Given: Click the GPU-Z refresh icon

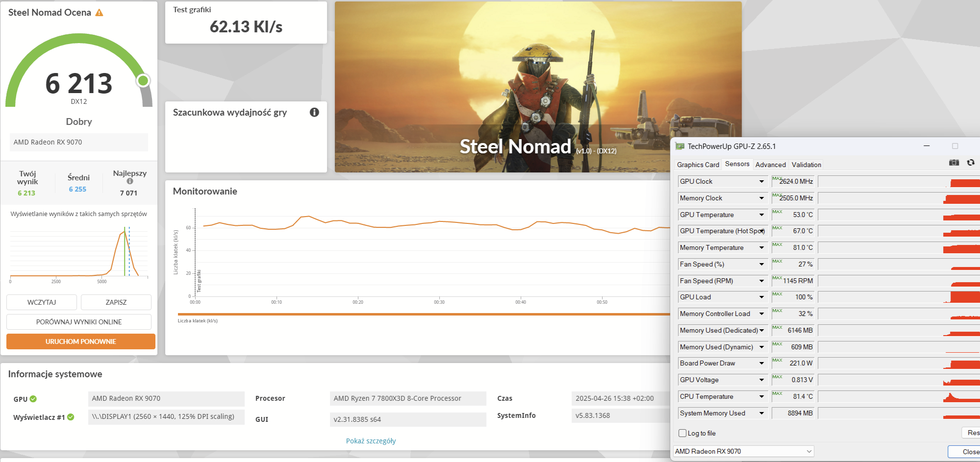Looking at the screenshot, I should 970,163.
